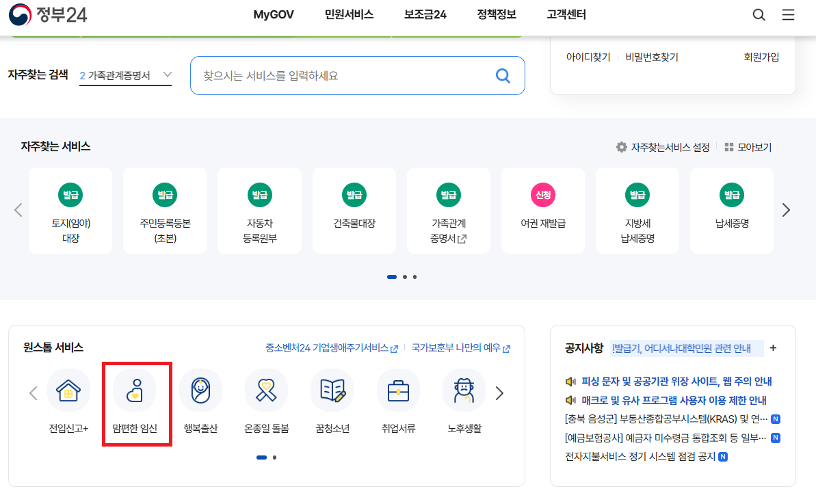Select the 주민등록등본(초본) service icon
Image resolution: width=816 pixels, height=504 pixels.
tap(165, 210)
